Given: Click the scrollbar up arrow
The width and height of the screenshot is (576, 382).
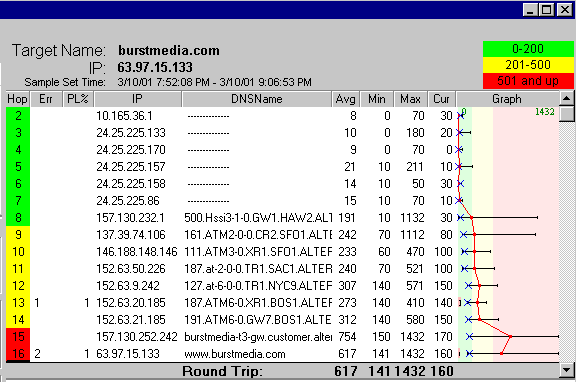Looking at the screenshot, I should point(567,98).
